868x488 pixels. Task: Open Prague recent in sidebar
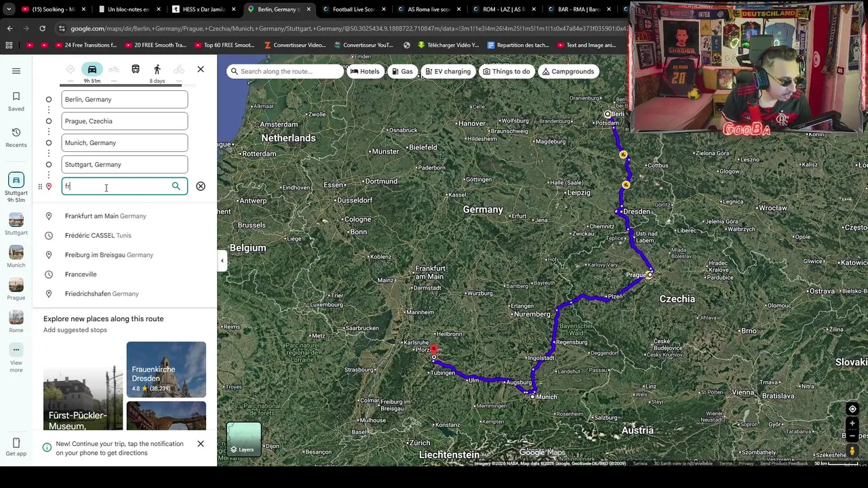16,289
